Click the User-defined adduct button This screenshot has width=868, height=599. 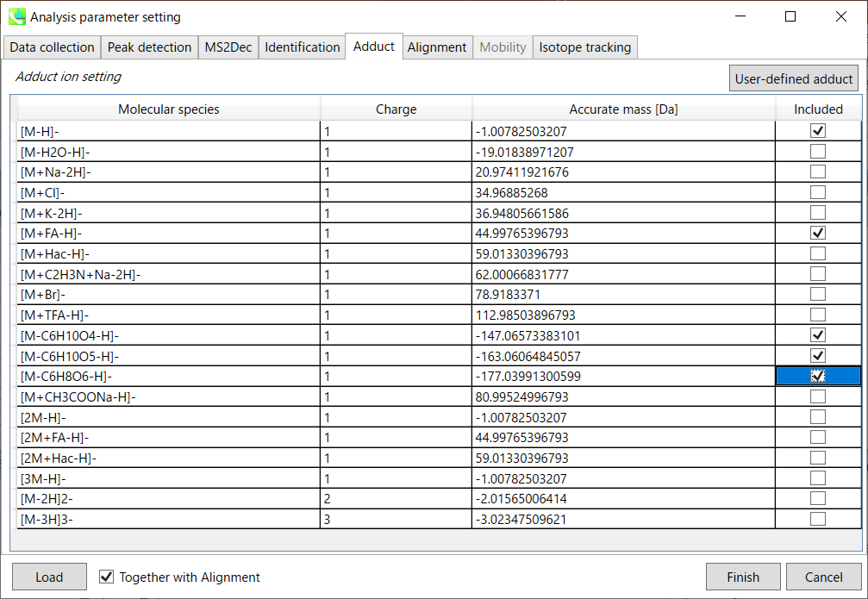pyautogui.click(x=793, y=79)
